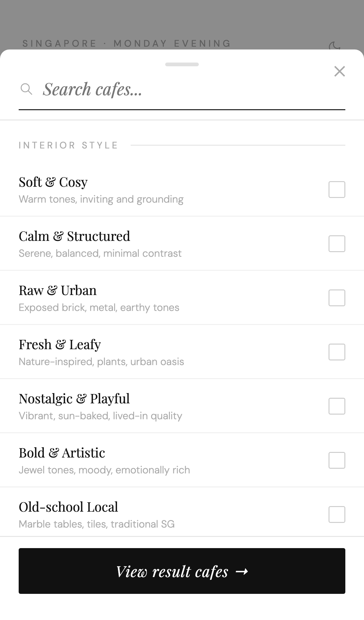This screenshot has width=364, height=620.
Task: Click the arrow on View result cafes
Action: coord(242,571)
